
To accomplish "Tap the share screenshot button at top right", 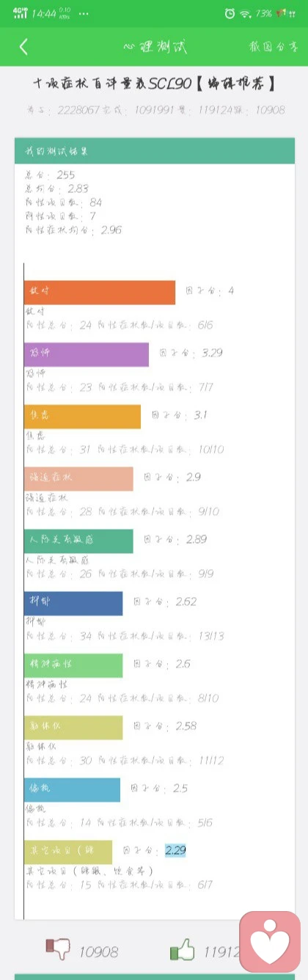I will pos(274,46).
